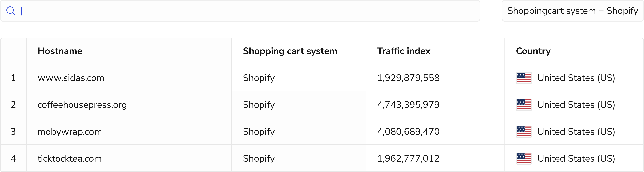The height and width of the screenshot is (172, 644).
Task: Click traffic index 4,743,395,979
Action: point(408,105)
